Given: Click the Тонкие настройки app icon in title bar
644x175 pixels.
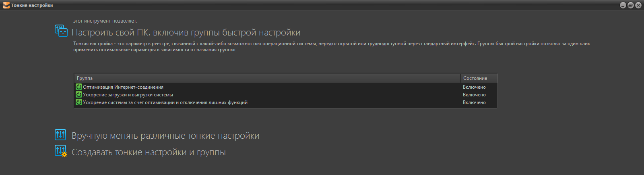Looking at the screenshot, I should point(6,5).
